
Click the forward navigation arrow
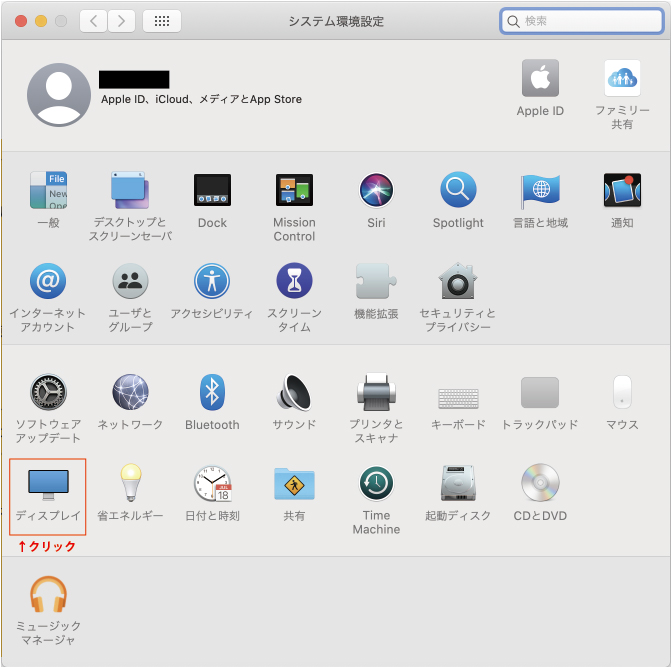(x=122, y=21)
